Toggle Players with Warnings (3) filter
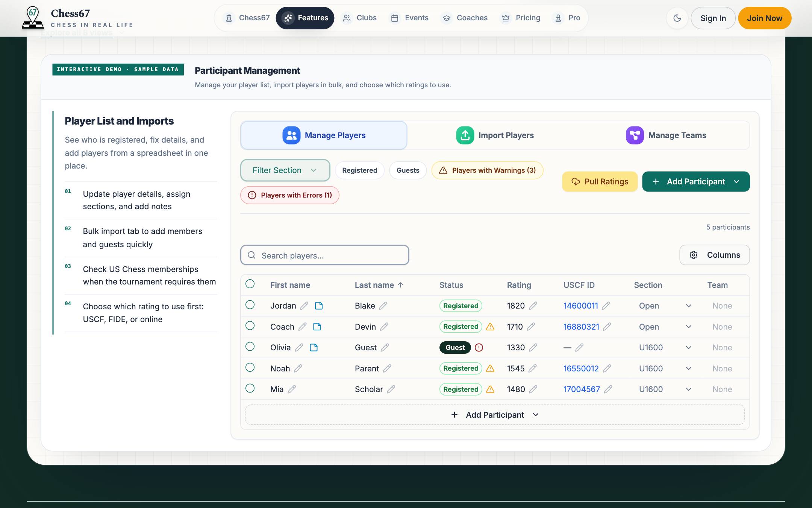Screen dimensions: 812x508 pyautogui.click(x=487, y=170)
